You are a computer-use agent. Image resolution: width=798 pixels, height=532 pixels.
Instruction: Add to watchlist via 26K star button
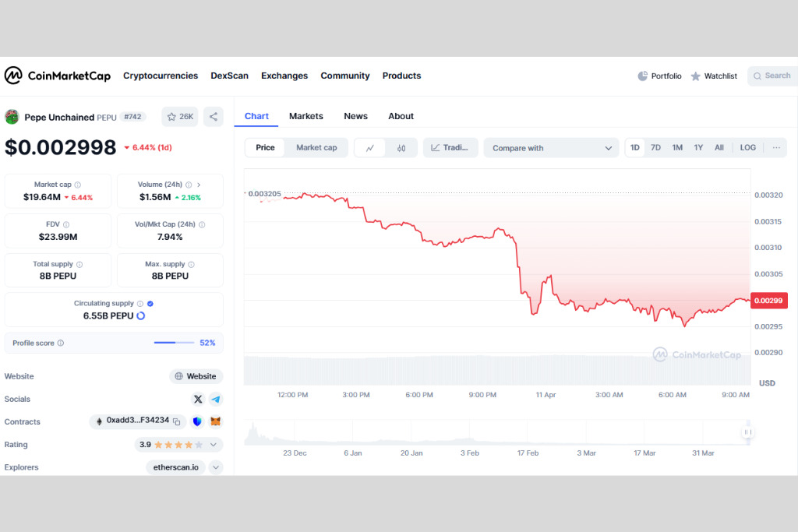(x=180, y=117)
